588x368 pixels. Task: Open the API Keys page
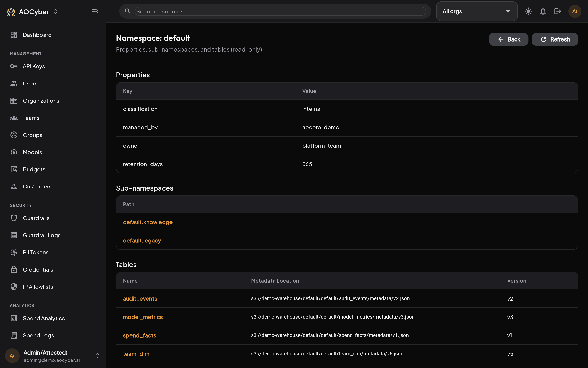34,66
